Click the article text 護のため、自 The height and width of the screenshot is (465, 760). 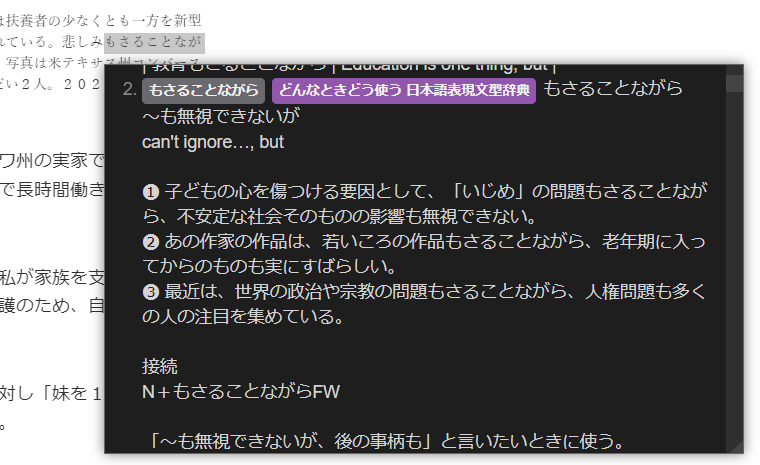[52, 305]
